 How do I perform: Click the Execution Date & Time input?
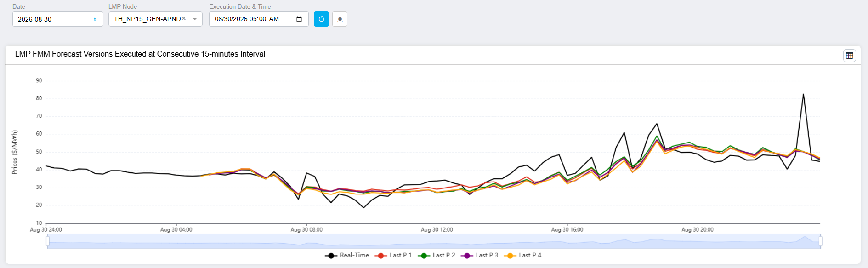pyautogui.click(x=259, y=19)
